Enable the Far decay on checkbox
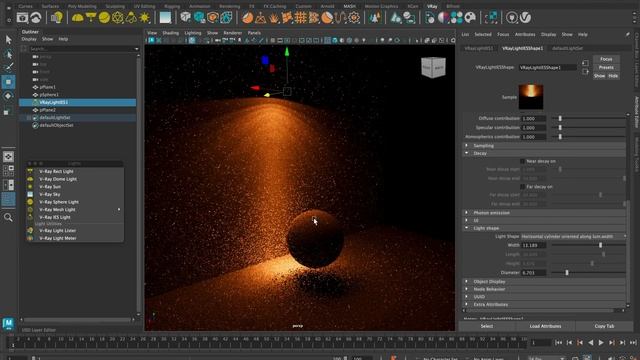Image resolution: width=640 pixels, height=360 pixels. [x=522, y=187]
